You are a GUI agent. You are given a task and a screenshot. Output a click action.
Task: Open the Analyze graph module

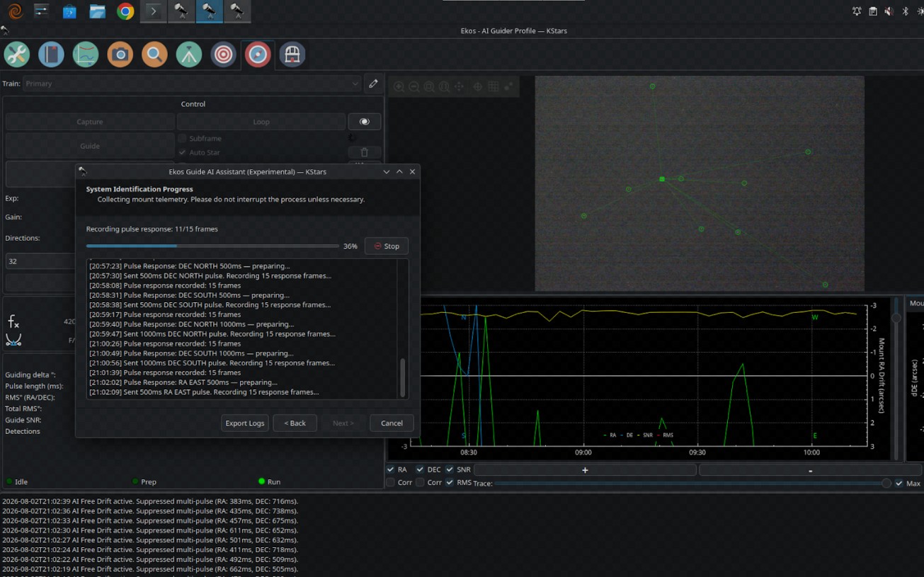pos(86,55)
